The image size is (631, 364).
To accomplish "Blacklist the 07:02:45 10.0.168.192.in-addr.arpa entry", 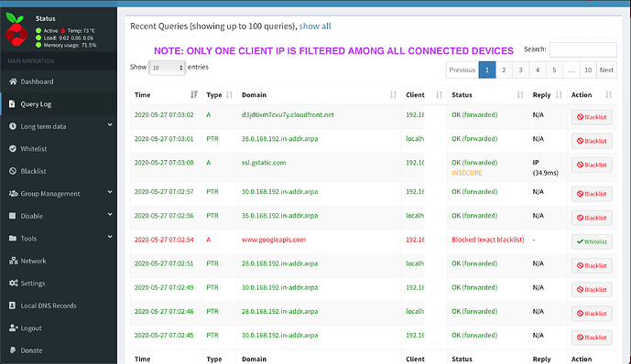I will point(592,337).
